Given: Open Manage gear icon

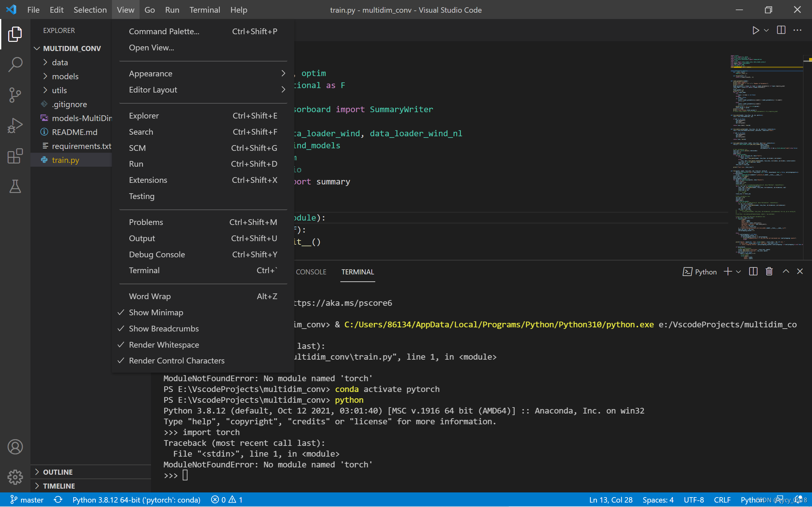Looking at the screenshot, I should pos(15,477).
